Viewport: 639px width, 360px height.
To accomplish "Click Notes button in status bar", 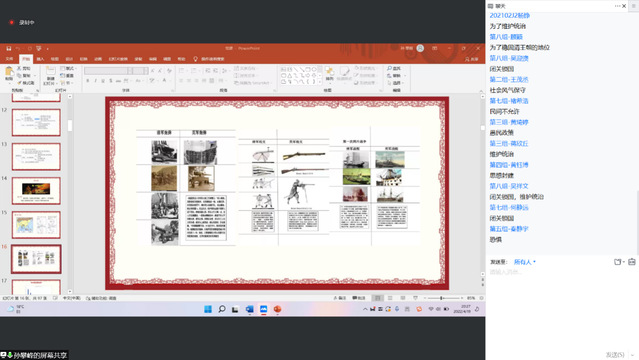I will 339,298.
